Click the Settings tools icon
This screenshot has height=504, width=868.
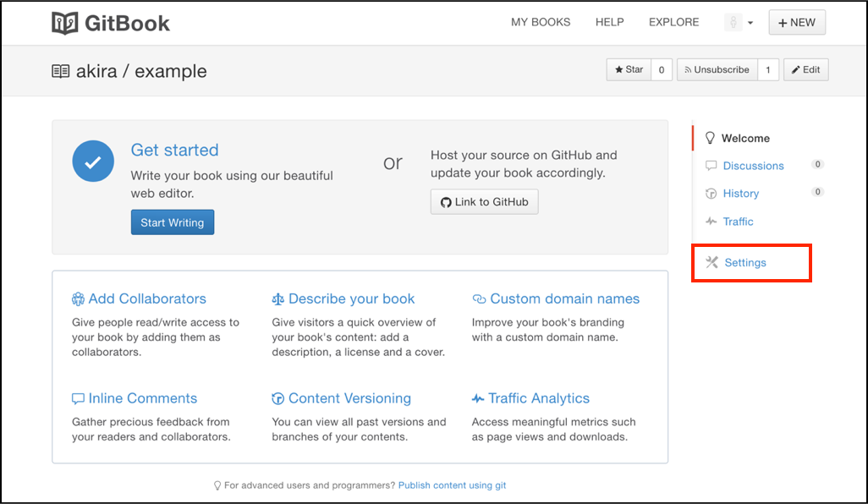[x=711, y=262]
